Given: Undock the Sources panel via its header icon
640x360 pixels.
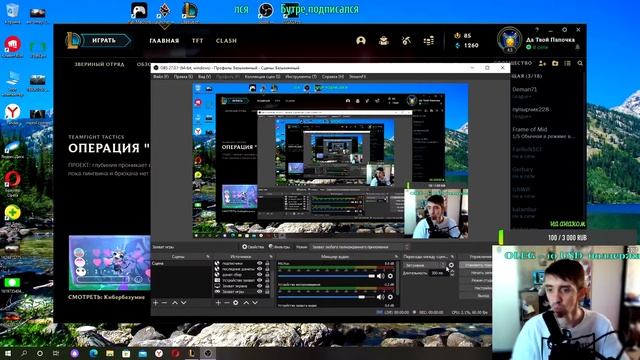Looking at the screenshot, I should click(x=271, y=257).
